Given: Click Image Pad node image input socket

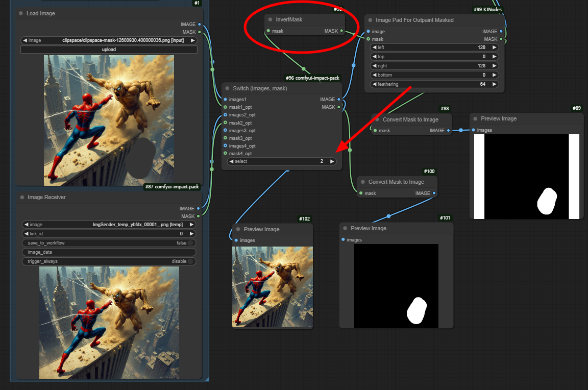Looking at the screenshot, I should click(369, 32).
